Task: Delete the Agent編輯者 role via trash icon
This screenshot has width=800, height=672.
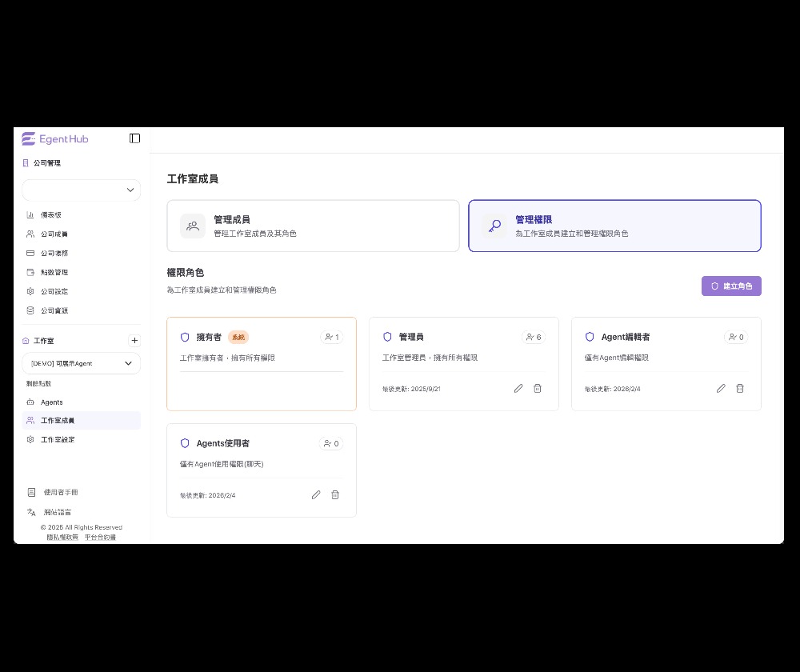Action: (x=740, y=389)
